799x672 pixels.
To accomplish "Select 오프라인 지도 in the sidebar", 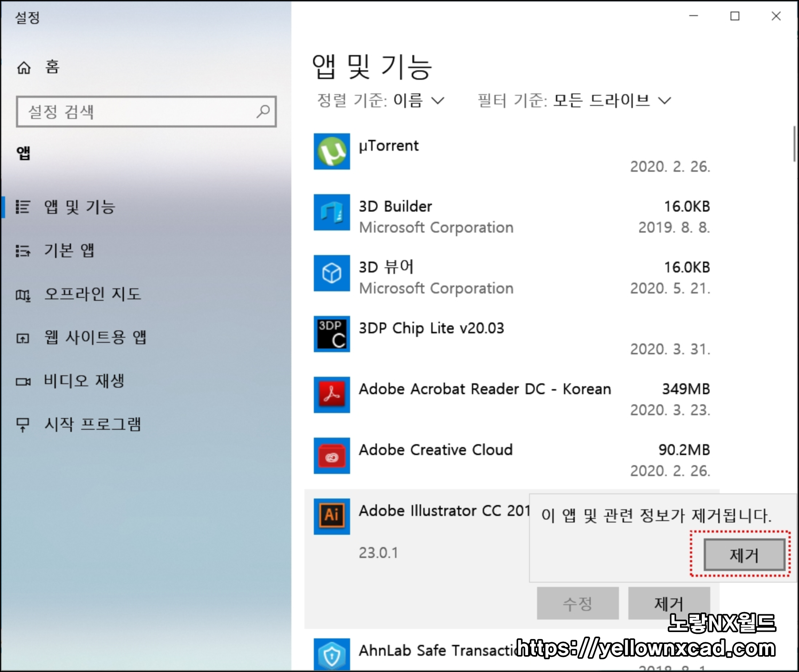I will pyautogui.click(x=92, y=294).
